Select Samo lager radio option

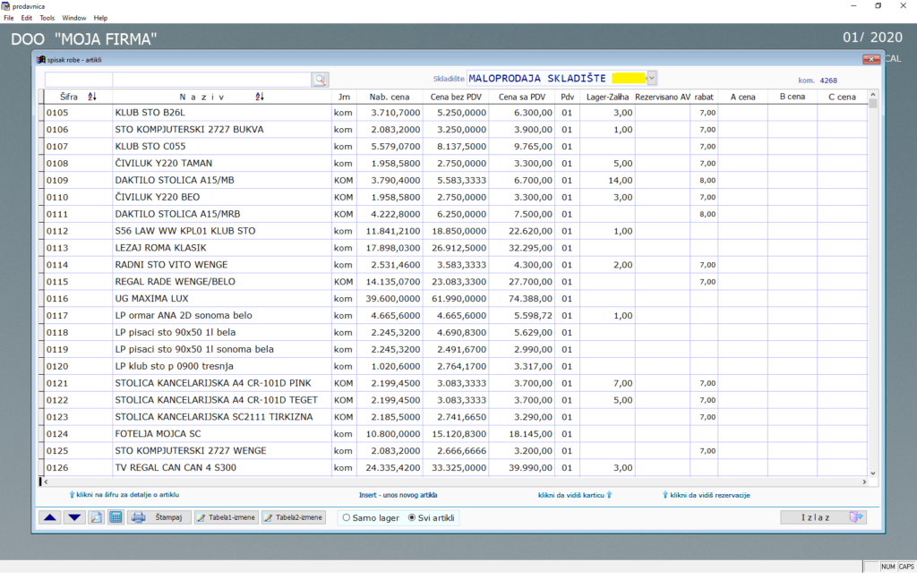click(371, 518)
